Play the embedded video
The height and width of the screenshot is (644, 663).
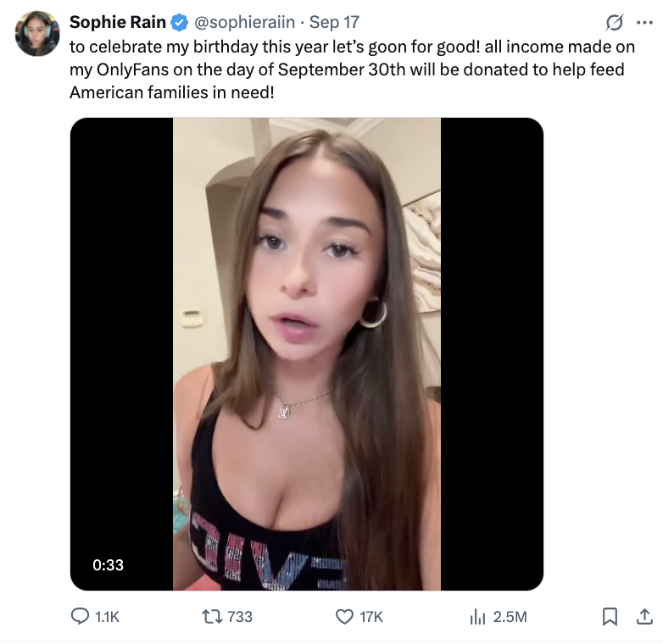tap(306, 353)
